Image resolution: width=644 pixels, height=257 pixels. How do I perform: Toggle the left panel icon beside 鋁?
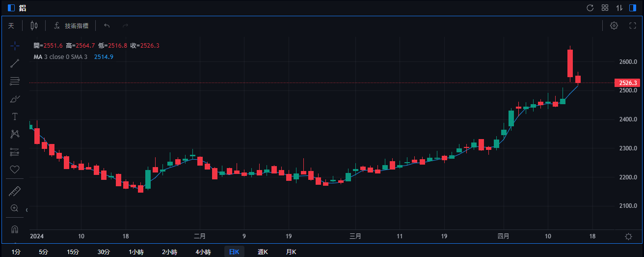tap(11, 8)
